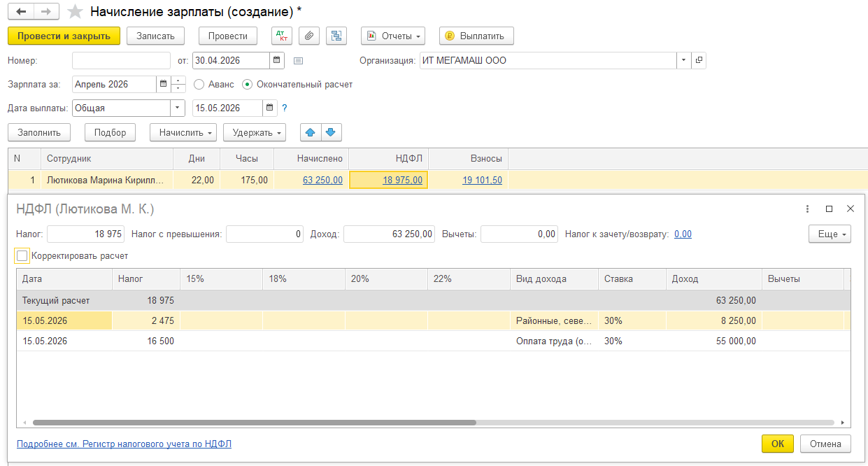Viewport: 868px width, 466px height.
Task: Open attached files paperclip icon
Action: coord(309,36)
